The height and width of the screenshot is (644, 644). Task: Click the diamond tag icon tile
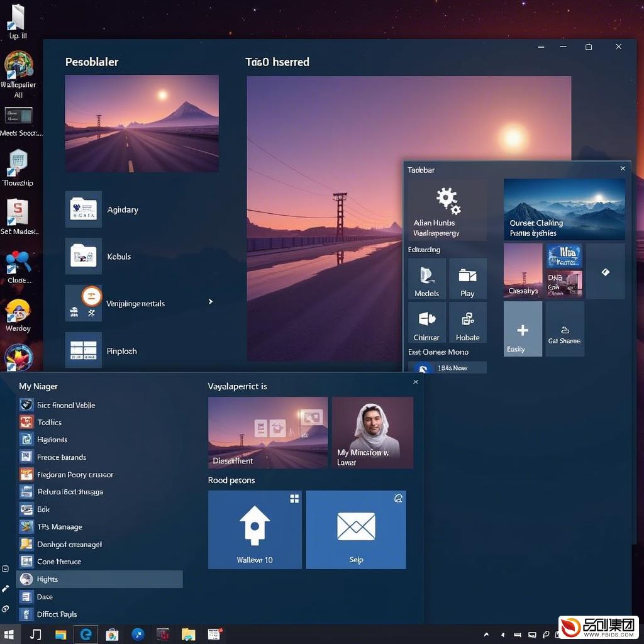tap(606, 272)
